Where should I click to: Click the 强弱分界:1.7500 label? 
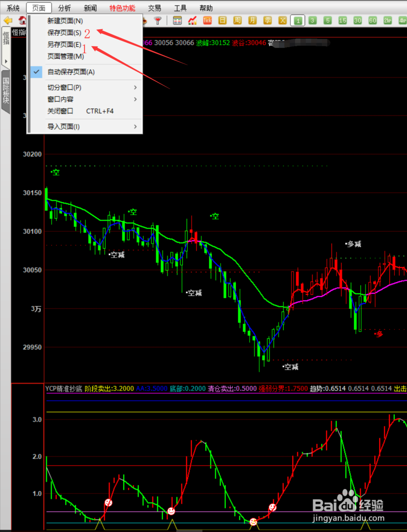[284, 388]
